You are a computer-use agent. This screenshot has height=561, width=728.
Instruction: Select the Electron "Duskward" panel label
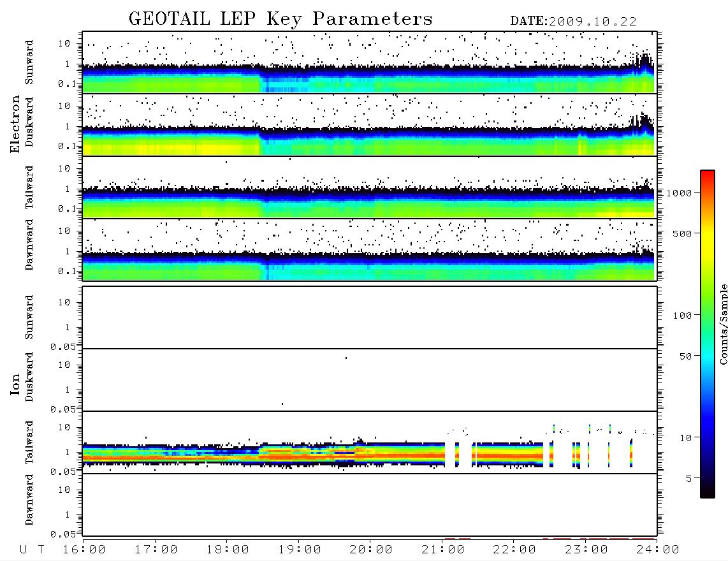pyautogui.click(x=29, y=122)
